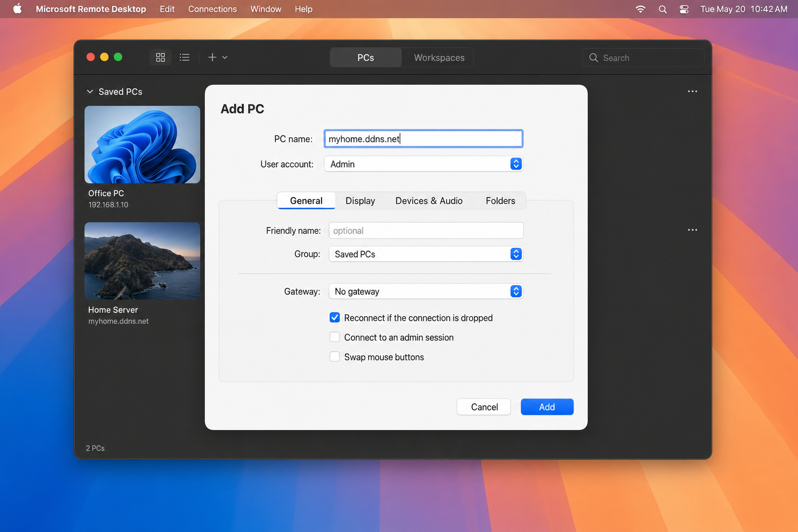Image resolution: width=798 pixels, height=532 pixels.
Task: Select the Home Server thumbnail
Action: 142,261
